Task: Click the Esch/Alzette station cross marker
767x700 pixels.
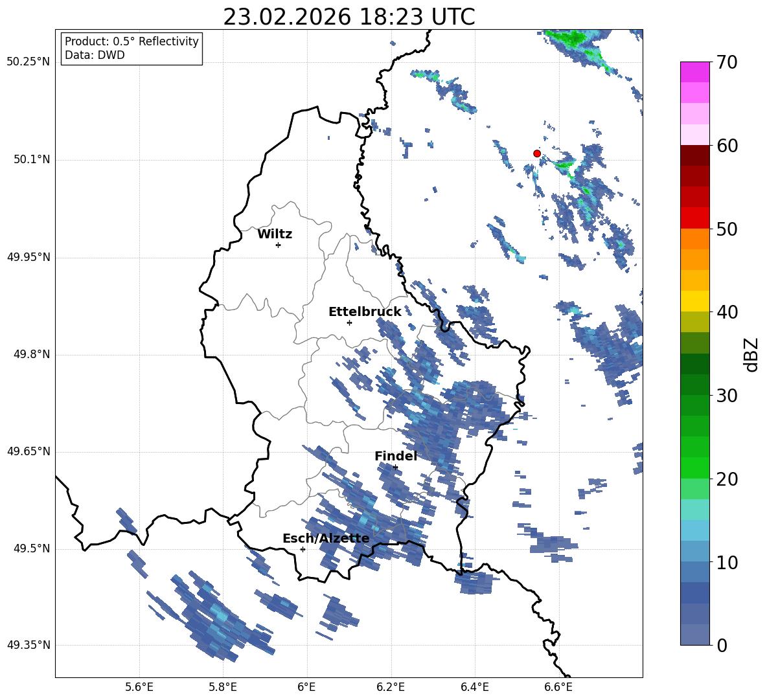Action: [303, 549]
